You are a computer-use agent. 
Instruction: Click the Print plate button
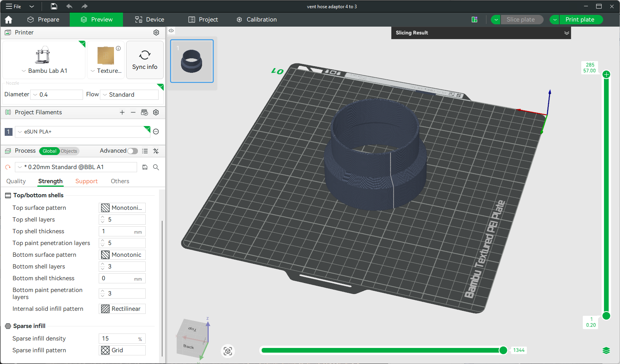pos(581,20)
